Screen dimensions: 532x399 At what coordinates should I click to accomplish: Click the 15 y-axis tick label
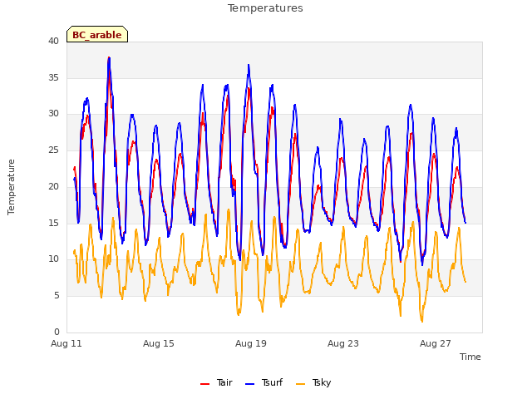(53, 224)
